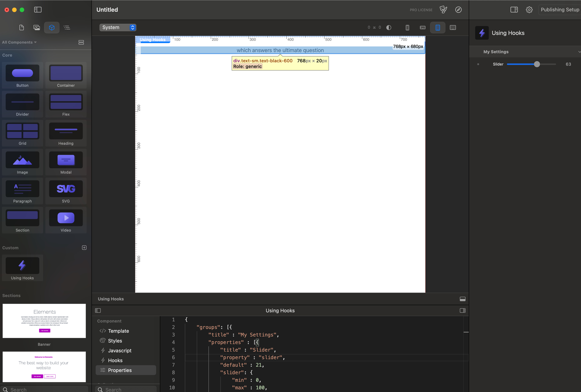Adjust the Slider setting handle
581x392 pixels.
(x=537, y=64)
